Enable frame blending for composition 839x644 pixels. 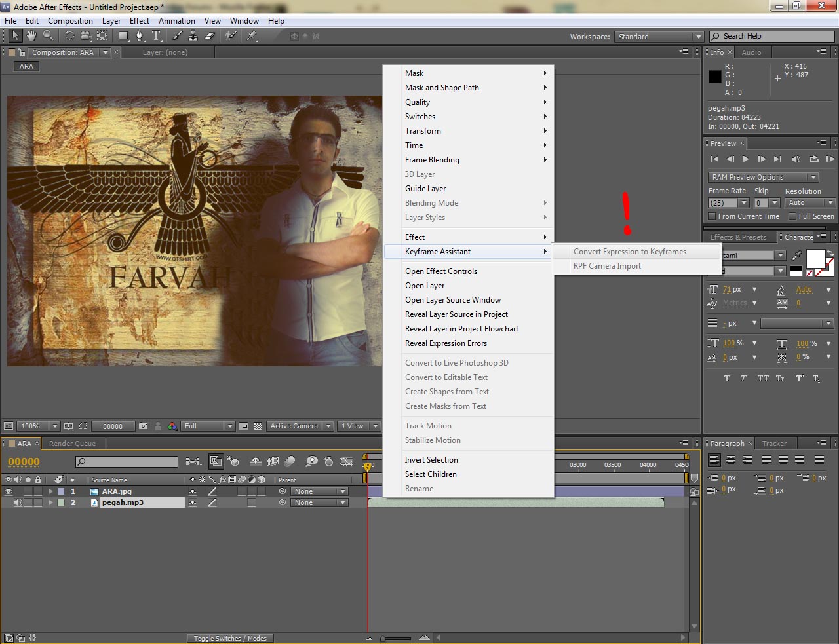pos(273,461)
